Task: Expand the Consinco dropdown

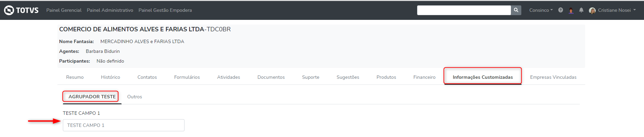Action: coord(541,10)
